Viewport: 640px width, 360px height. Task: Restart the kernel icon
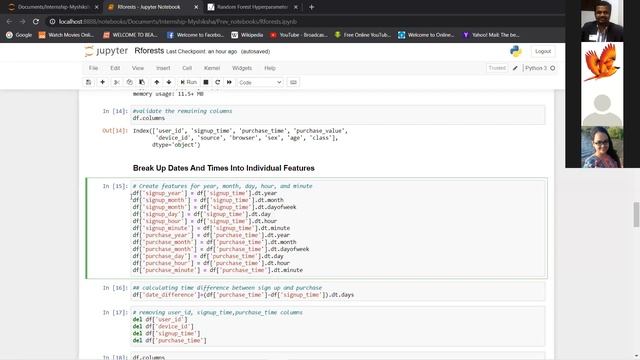tap(218, 82)
